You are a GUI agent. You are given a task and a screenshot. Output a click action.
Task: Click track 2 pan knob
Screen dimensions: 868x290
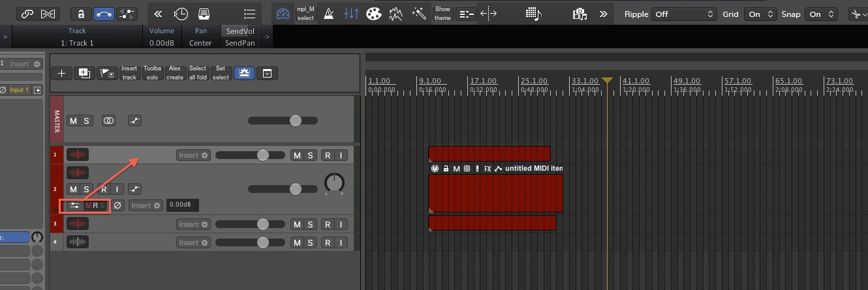pyautogui.click(x=334, y=183)
